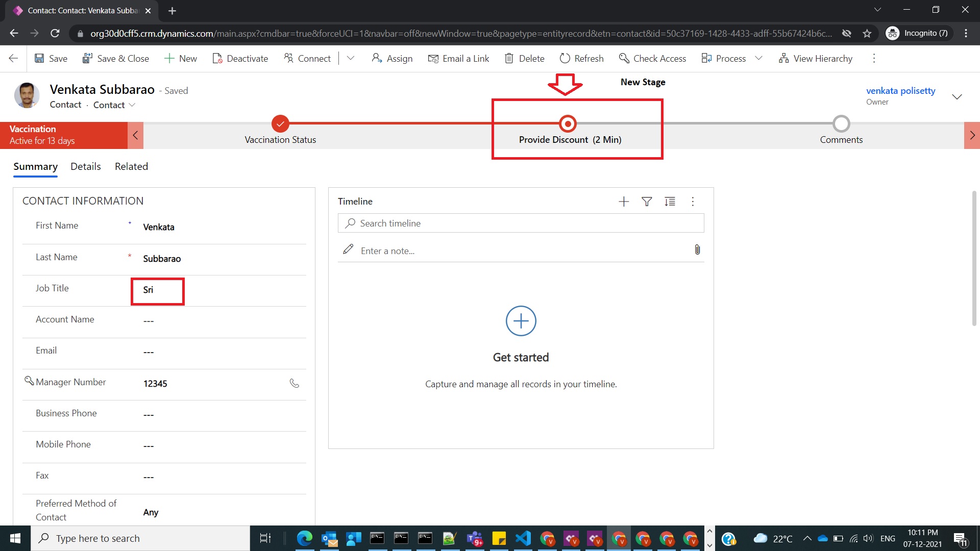Click the phone call icon beside Manager Number
The height and width of the screenshot is (551, 980).
click(295, 383)
